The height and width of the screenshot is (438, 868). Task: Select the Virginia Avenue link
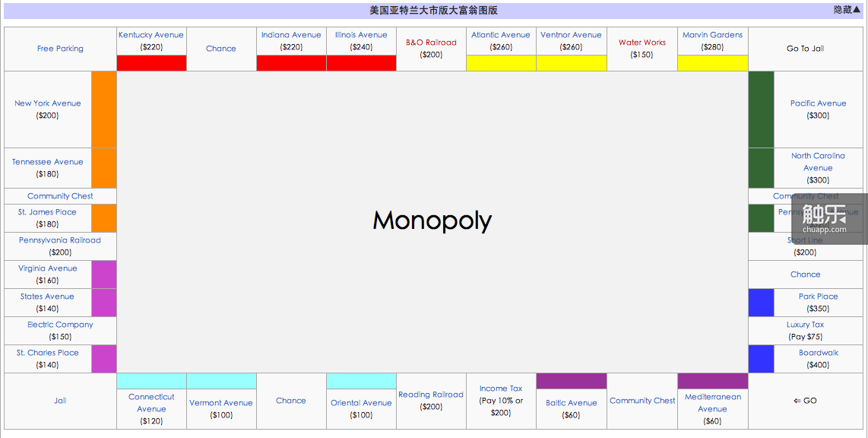(48, 268)
